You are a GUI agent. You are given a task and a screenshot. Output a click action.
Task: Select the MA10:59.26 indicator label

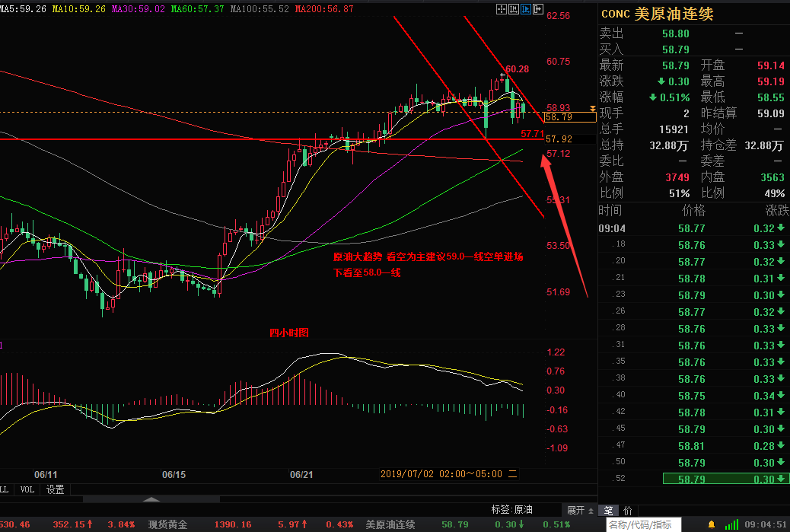[x=79, y=9]
